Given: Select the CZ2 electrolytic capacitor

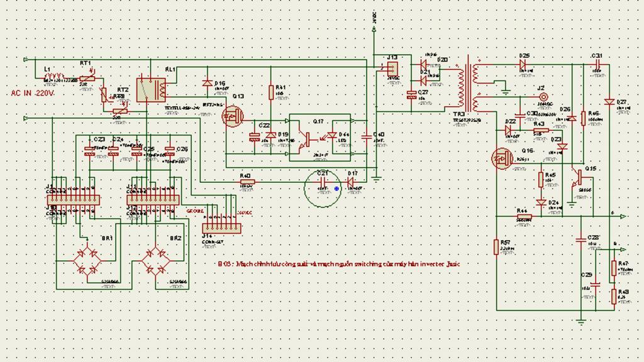Looking at the screenshot, I should coord(254,138).
